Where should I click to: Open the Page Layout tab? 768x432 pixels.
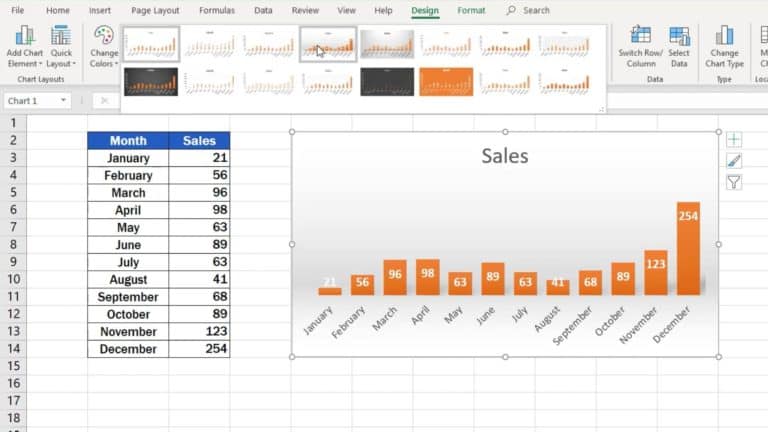pyautogui.click(x=155, y=11)
